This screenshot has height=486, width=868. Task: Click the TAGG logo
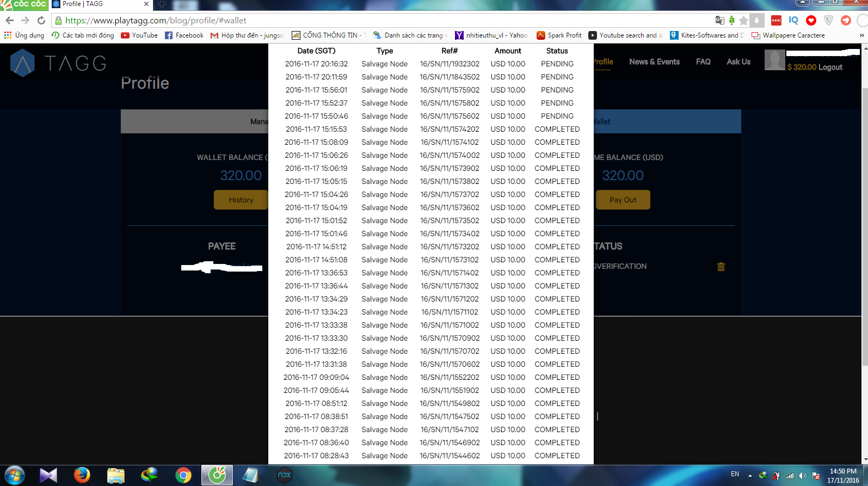[x=59, y=63]
